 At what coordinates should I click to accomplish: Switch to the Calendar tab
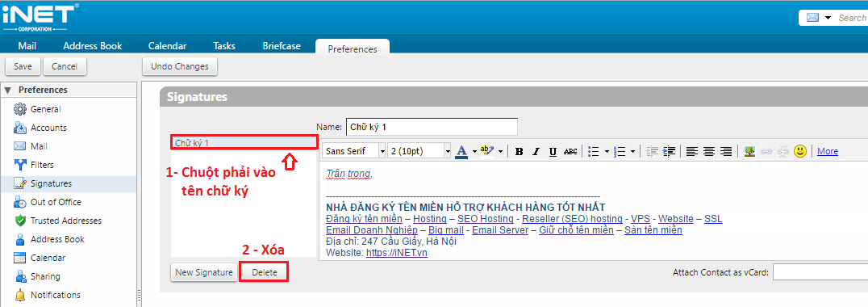point(167,46)
